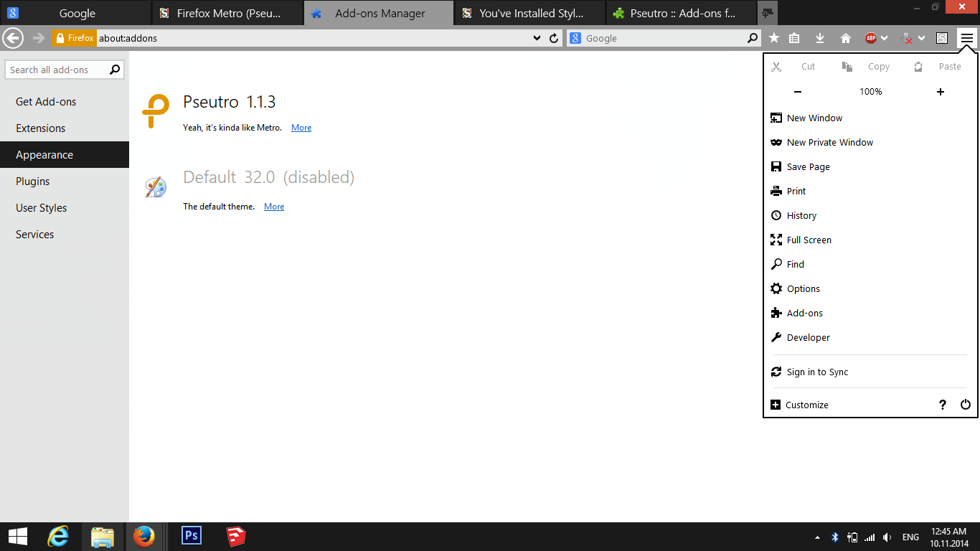Choose Print from the menu

[870, 191]
